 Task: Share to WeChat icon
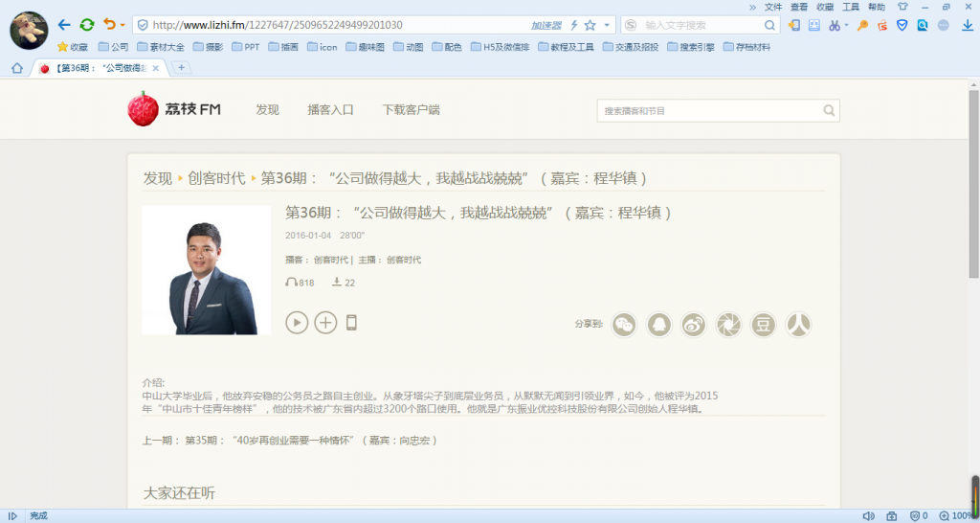click(624, 325)
